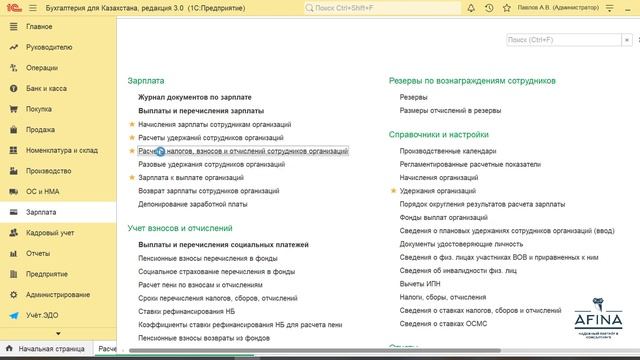
Task: Open Документы удостоверяющие личность
Action: [x=461, y=244]
